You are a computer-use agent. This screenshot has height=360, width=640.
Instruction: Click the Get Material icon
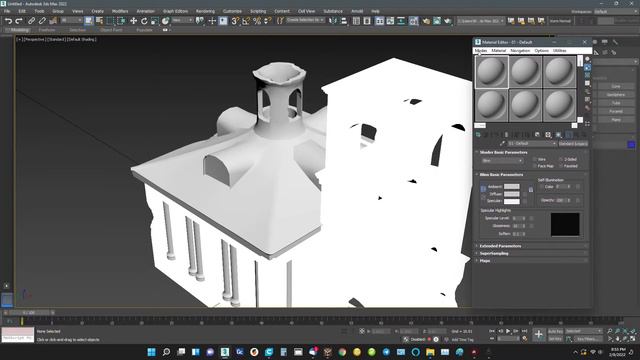478,135
